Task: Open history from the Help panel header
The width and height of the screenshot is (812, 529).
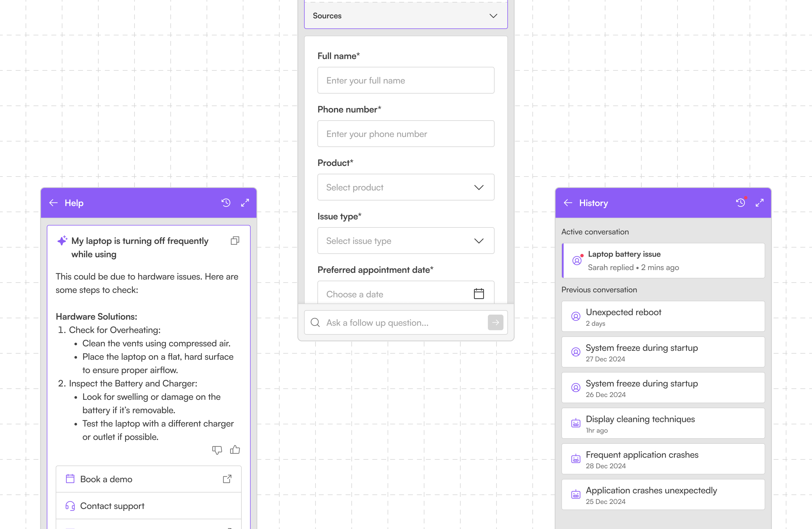Action: click(x=226, y=203)
